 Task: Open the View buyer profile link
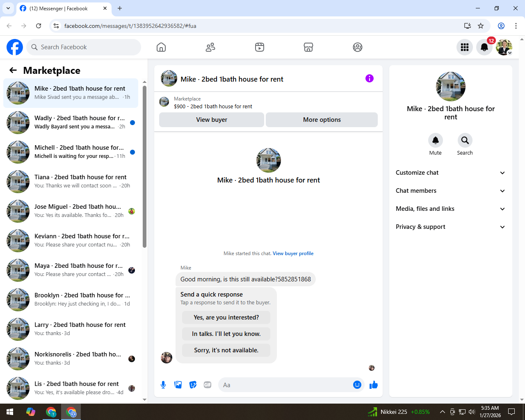click(x=293, y=253)
